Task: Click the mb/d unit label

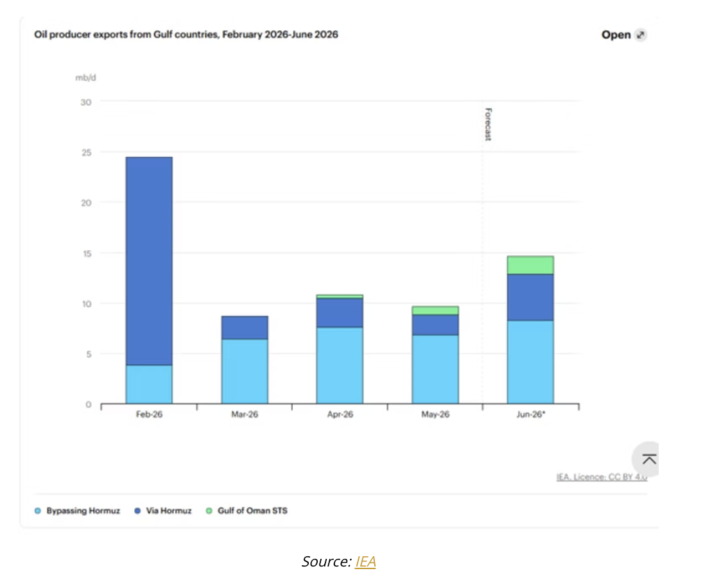Action: [x=86, y=78]
